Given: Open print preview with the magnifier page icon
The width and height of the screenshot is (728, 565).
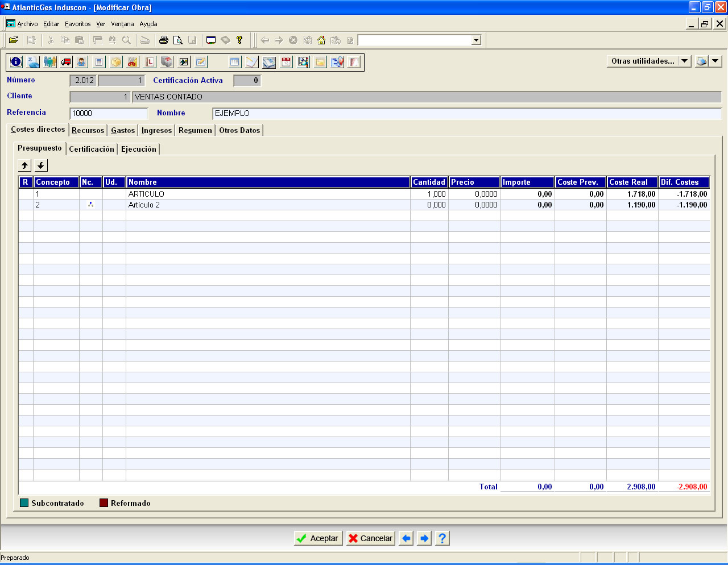Looking at the screenshot, I should pos(178,40).
